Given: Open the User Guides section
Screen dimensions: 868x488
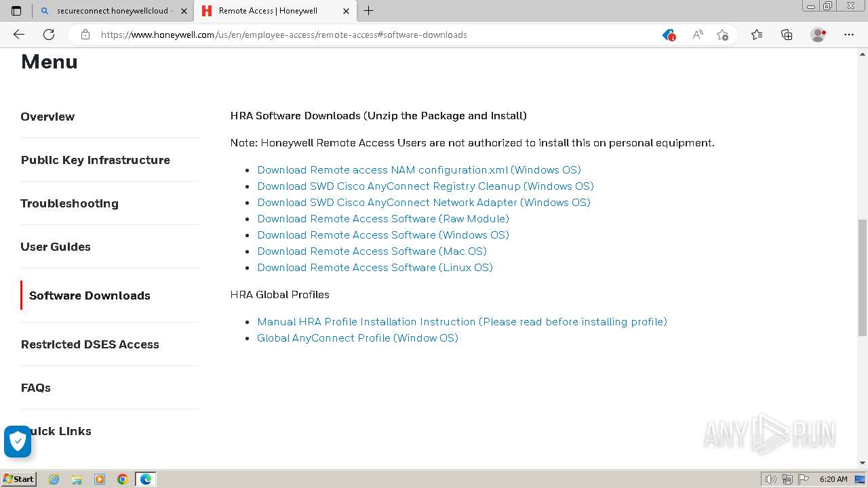Looking at the screenshot, I should coord(56,247).
